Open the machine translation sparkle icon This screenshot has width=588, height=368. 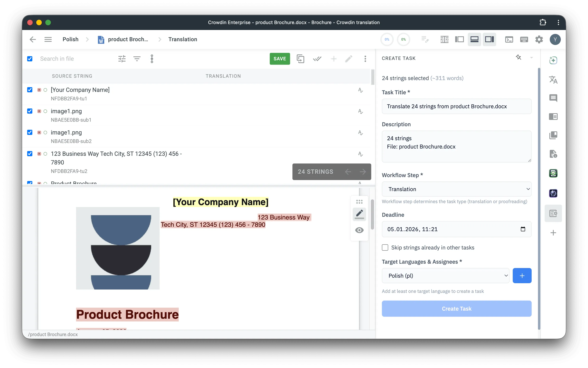554,60
